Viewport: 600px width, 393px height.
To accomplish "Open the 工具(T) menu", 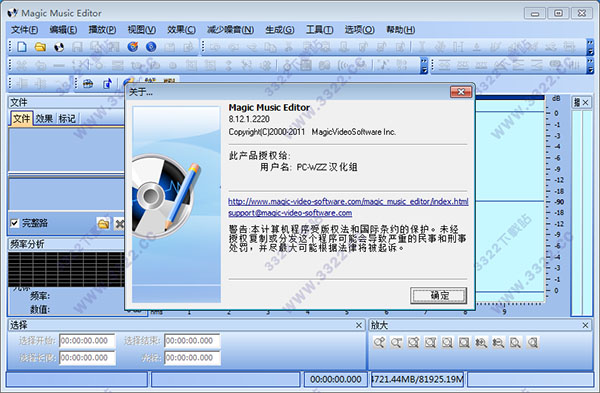I will coord(320,29).
